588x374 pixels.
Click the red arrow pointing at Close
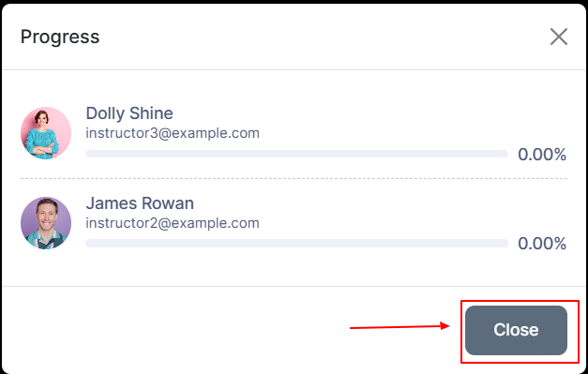[400, 327]
